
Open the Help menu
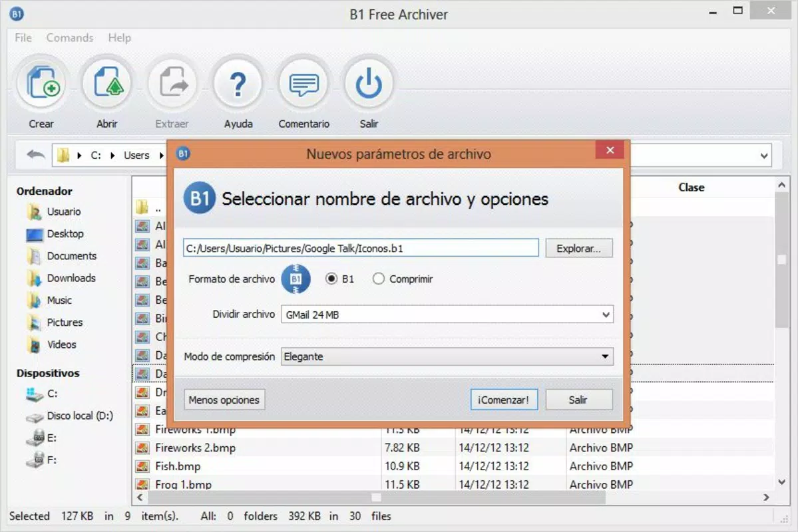pyautogui.click(x=120, y=38)
